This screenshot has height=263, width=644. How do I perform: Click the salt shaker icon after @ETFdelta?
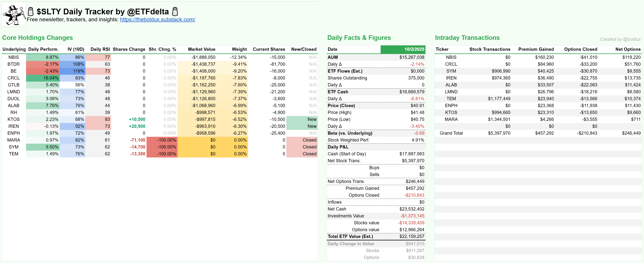point(175,11)
